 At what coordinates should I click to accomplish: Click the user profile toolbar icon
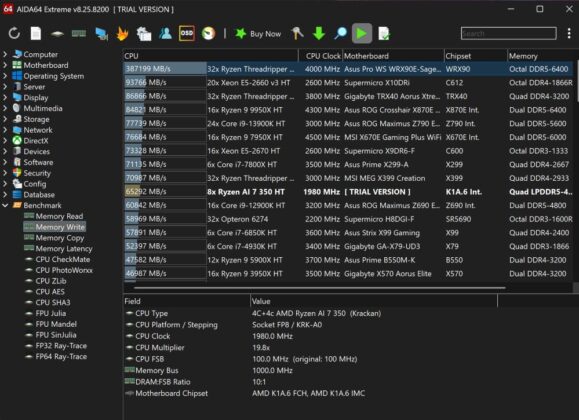165,34
